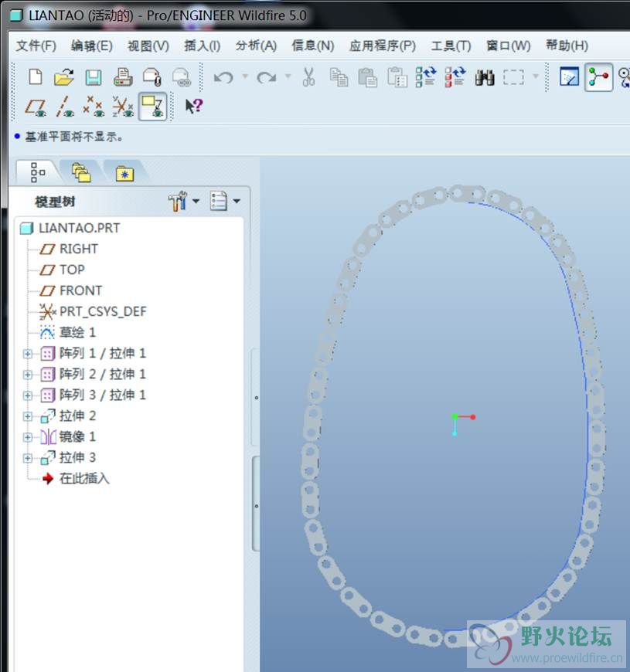Select the 在此插入 insert marker
Image resolution: width=630 pixels, height=672 pixels.
click(84, 478)
